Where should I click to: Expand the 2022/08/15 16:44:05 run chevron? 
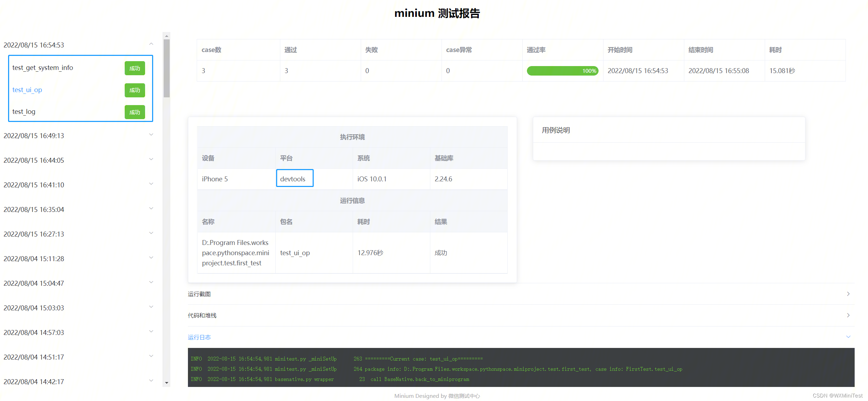(151, 160)
